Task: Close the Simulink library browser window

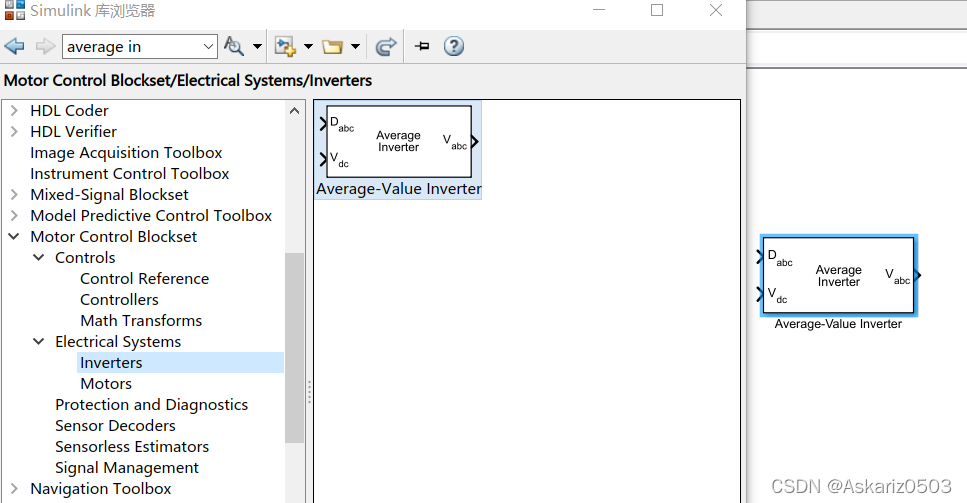Action: coord(715,10)
